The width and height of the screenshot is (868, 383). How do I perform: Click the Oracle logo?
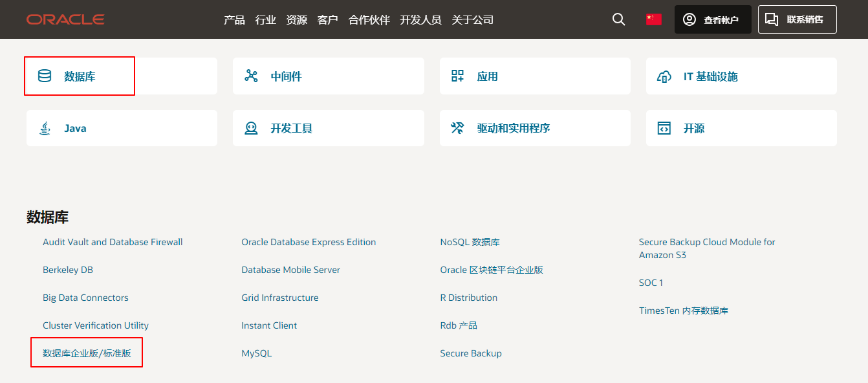(x=65, y=19)
